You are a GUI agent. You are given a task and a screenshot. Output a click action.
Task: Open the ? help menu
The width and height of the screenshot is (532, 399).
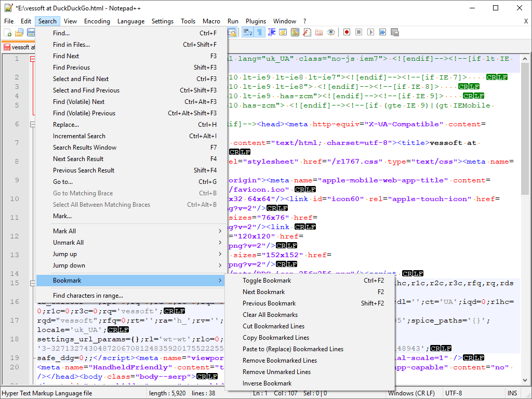(304, 21)
